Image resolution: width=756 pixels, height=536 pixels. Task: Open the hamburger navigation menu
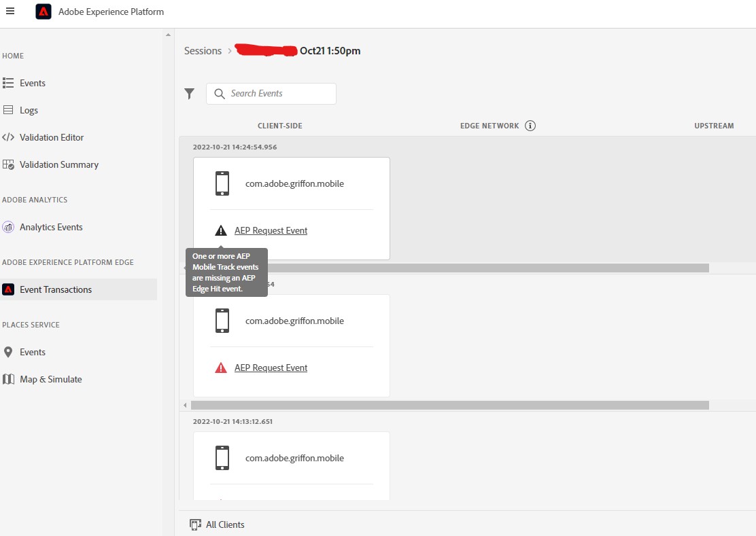(x=10, y=11)
